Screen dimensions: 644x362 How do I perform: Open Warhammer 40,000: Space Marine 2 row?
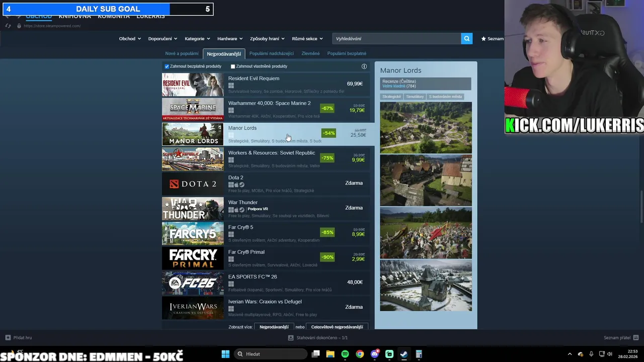click(266, 109)
